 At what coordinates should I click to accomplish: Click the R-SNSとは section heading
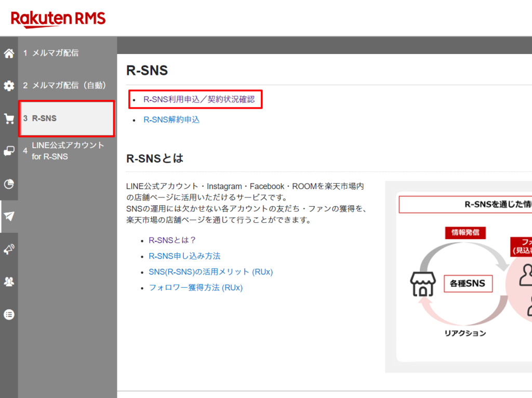pos(155,158)
